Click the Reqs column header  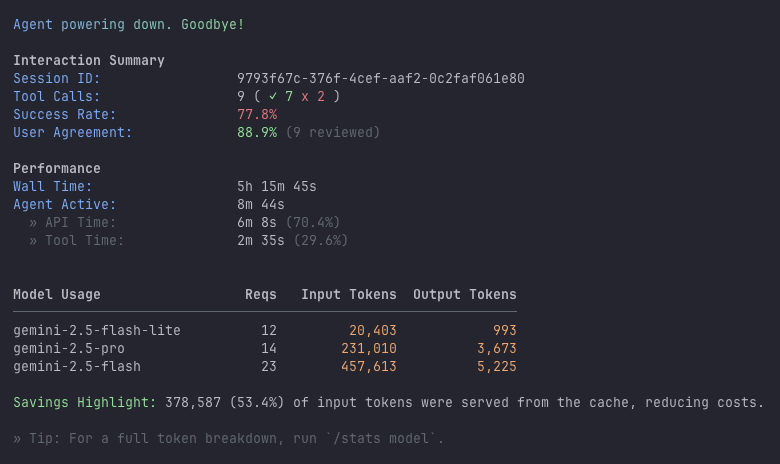point(261,294)
